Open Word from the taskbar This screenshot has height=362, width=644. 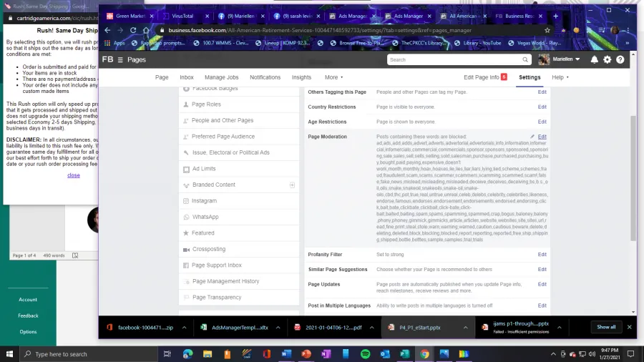(286, 354)
